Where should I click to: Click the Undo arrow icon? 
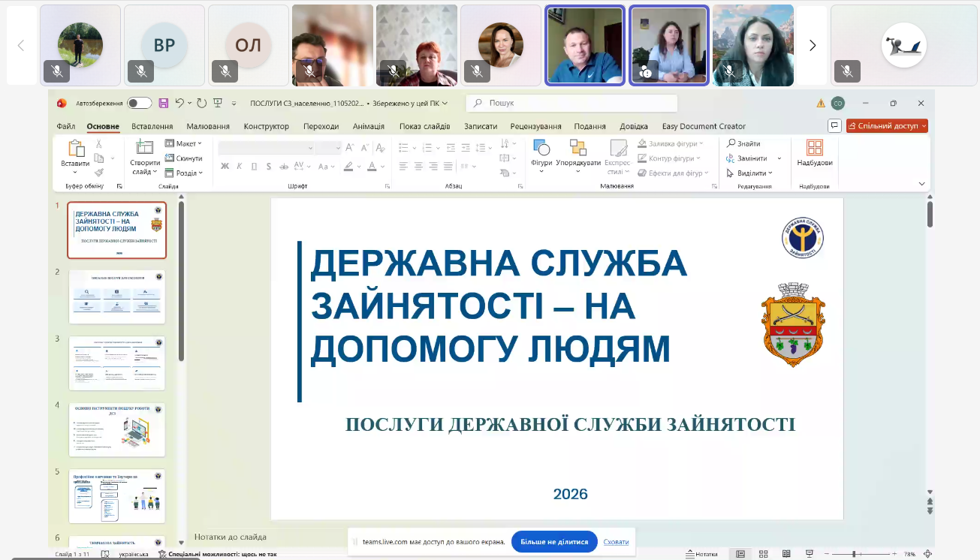point(179,103)
